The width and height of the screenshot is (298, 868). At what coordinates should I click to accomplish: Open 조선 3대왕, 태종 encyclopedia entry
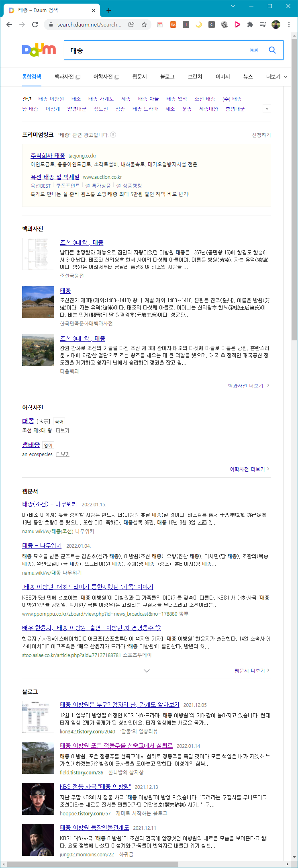coord(82,242)
